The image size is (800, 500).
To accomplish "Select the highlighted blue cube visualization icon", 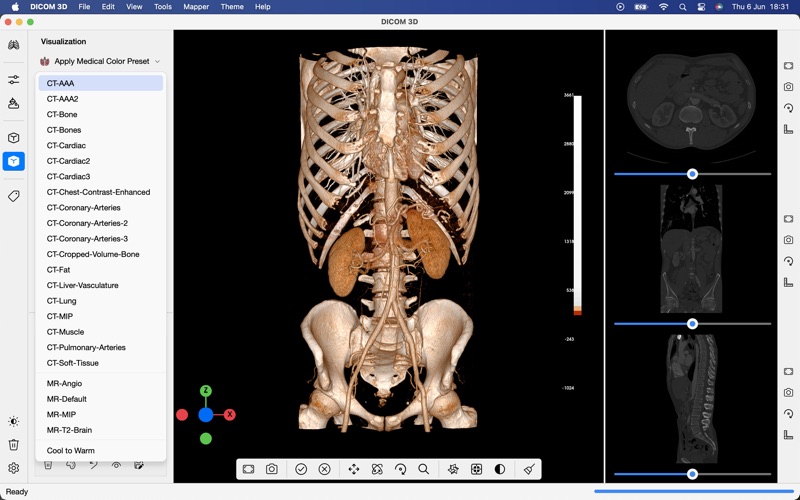I will tap(14, 161).
